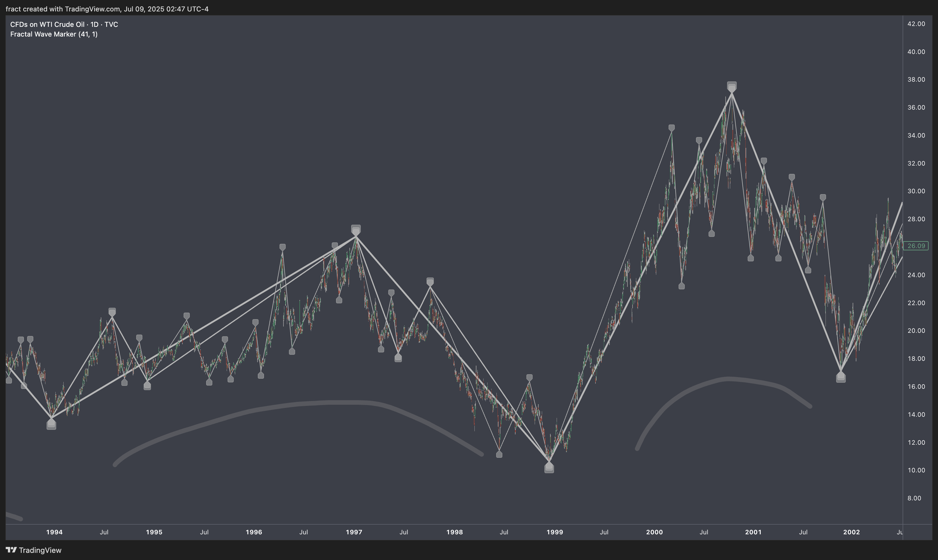Image resolution: width=938 pixels, height=560 pixels.
Task: Select the large fractal marker at the 1994 low
Action: pyautogui.click(x=51, y=424)
